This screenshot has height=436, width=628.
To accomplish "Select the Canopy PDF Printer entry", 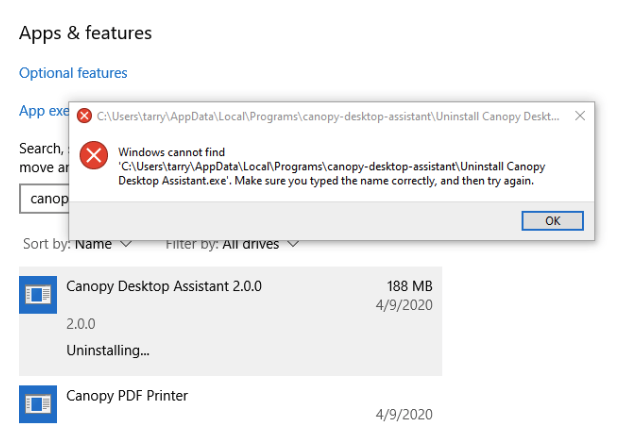I will coord(230,406).
